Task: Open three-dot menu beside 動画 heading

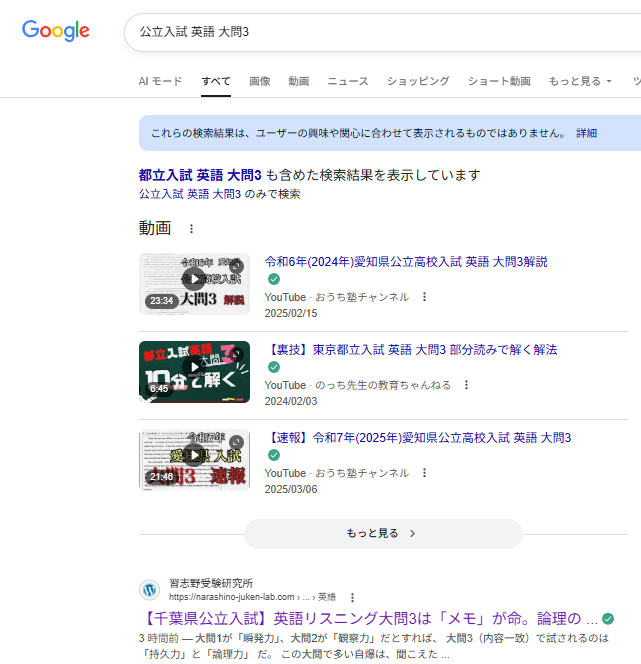Action: 191,229
